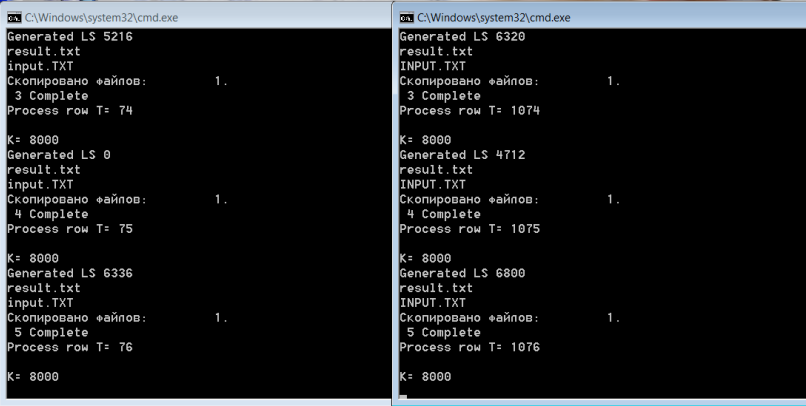The image size is (806, 406).
Task: Click 'Generated LS 6336' in left window
Action: tap(70, 273)
